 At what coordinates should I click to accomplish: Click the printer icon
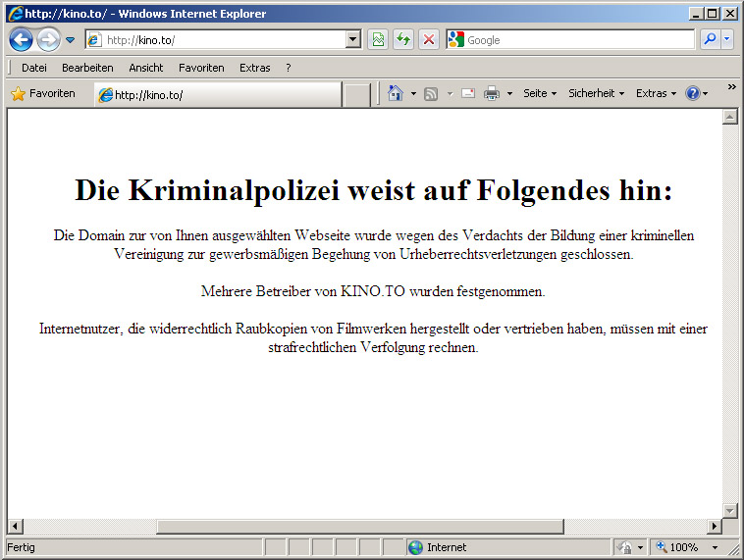[492, 93]
